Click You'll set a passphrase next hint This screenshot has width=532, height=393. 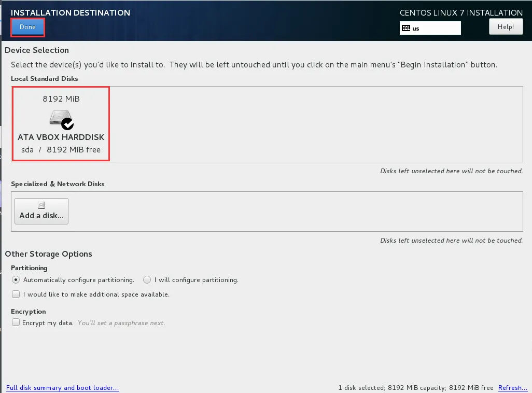[x=121, y=323]
